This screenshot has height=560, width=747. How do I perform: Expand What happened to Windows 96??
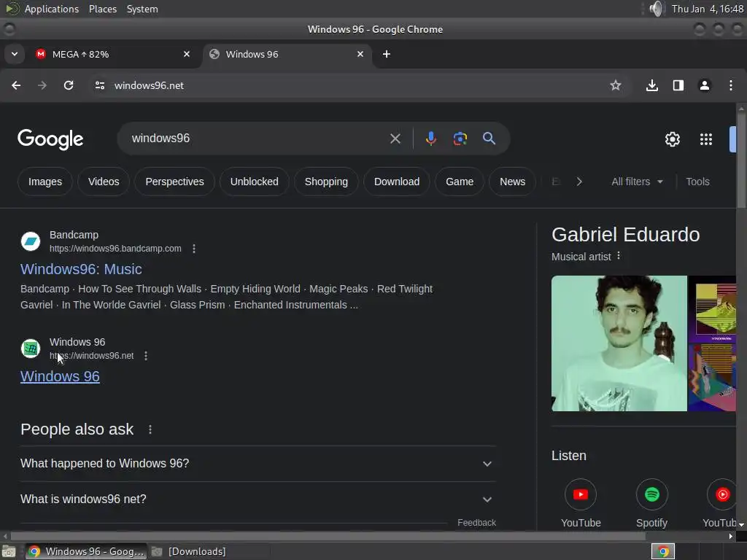(258, 463)
